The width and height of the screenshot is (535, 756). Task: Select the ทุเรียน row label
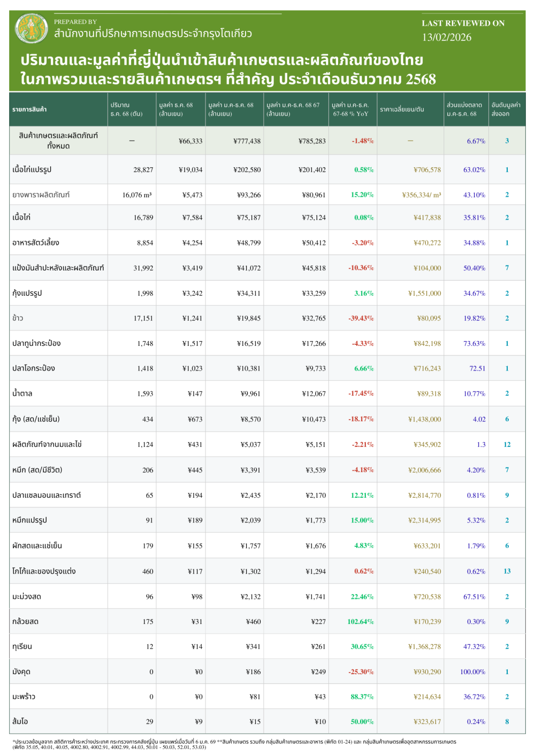click(x=22, y=647)
